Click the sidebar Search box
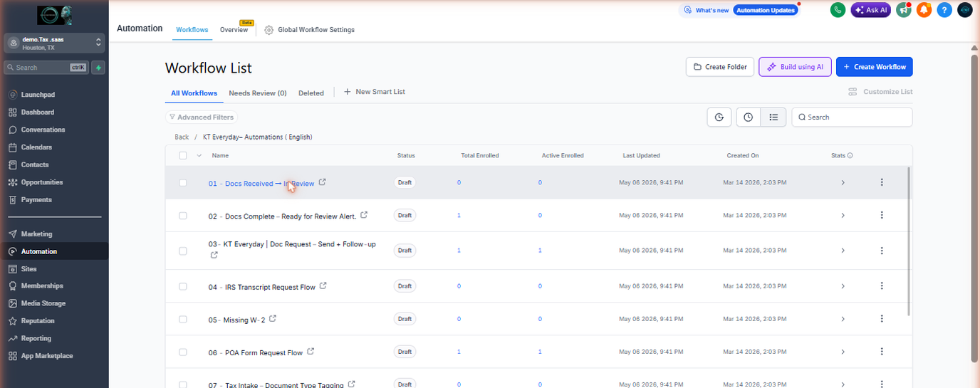The image size is (980, 388). point(46,68)
